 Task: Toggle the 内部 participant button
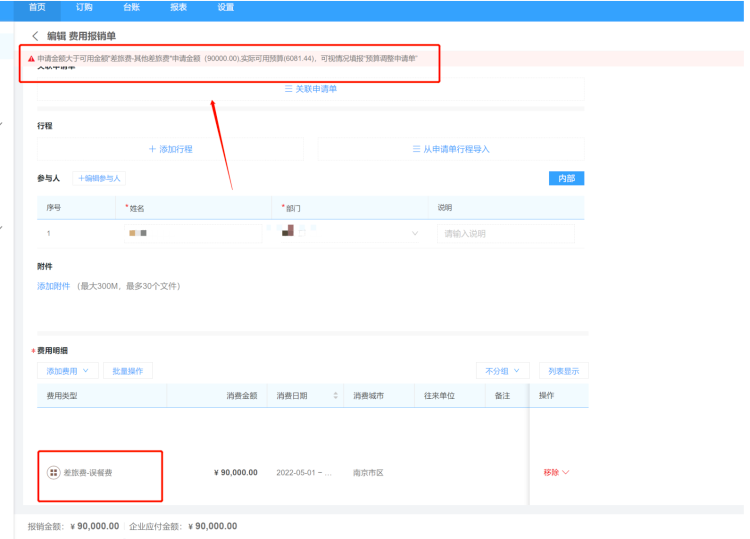566,178
